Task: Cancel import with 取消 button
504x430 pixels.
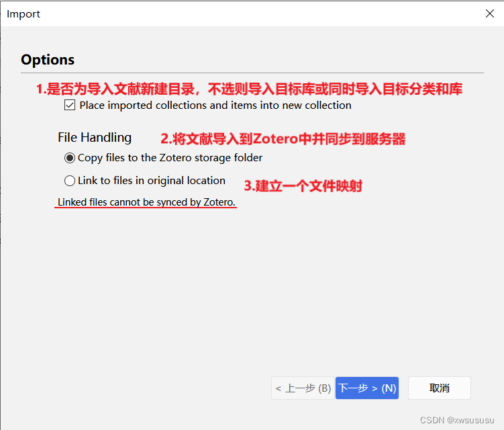Action: [440, 388]
